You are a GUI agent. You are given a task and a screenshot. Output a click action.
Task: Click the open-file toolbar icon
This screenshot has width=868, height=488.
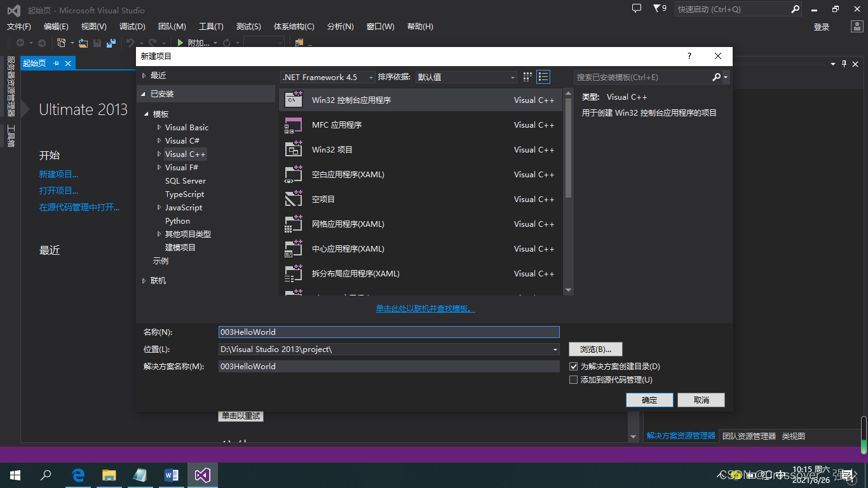[83, 43]
